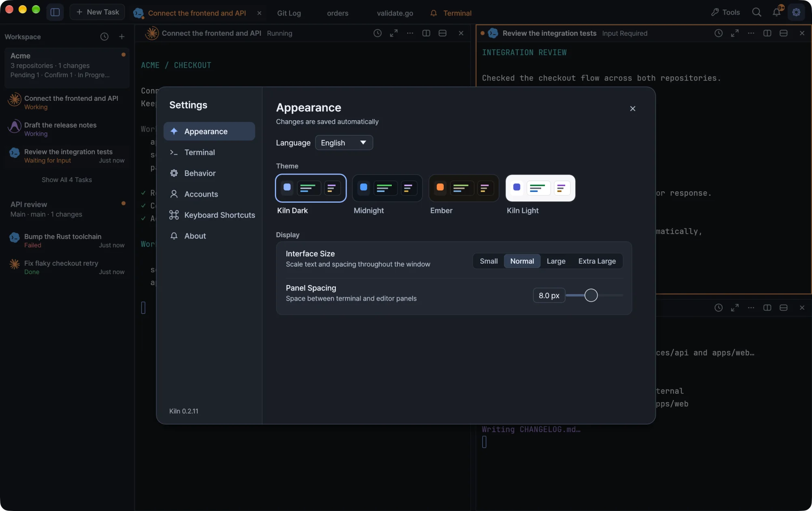This screenshot has height=511, width=812.
Task: Select the Draft the release notes task
Action: click(67, 129)
